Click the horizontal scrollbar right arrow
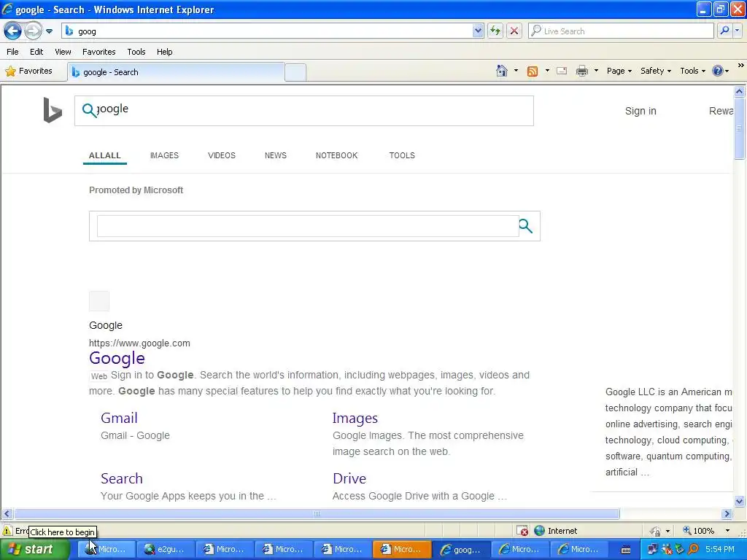Image resolution: width=747 pixels, height=560 pixels. [x=727, y=514]
